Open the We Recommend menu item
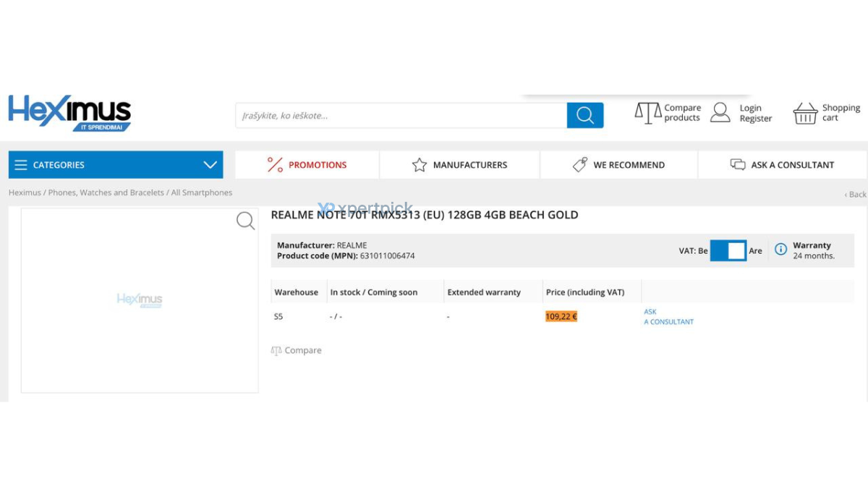This screenshot has height=492, width=868. pyautogui.click(x=619, y=165)
